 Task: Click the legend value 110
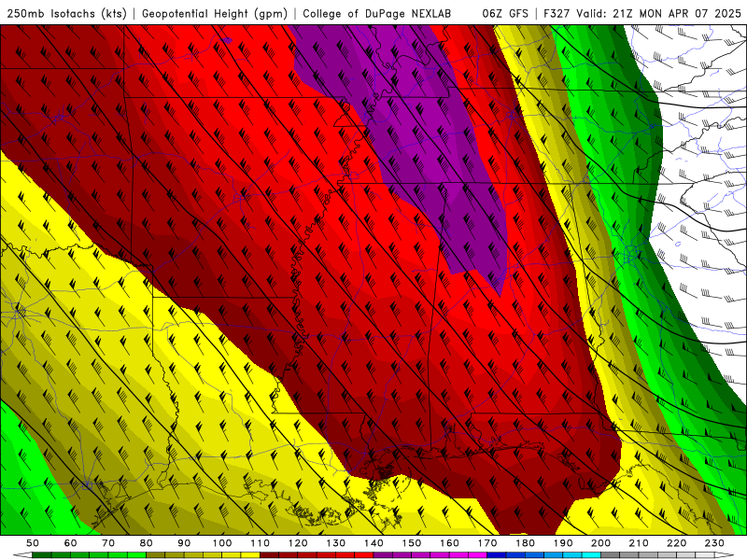pyautogui.click(x=260, y=543)
